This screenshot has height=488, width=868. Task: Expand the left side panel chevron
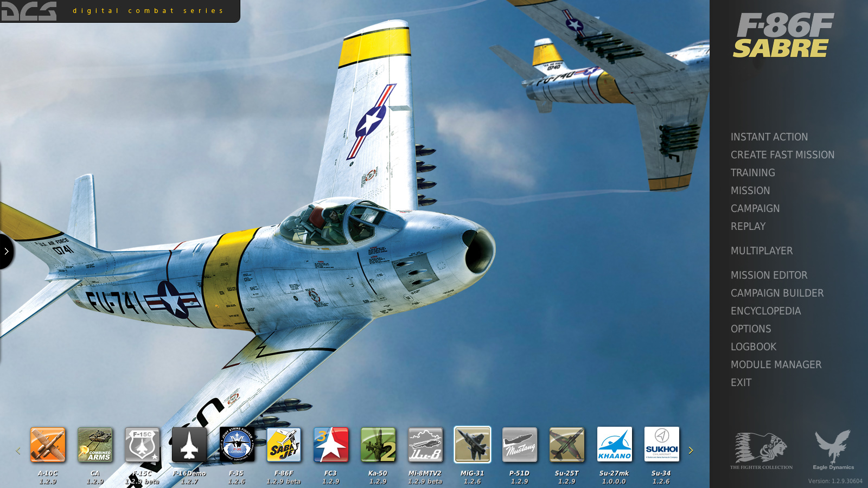point(6,251)
